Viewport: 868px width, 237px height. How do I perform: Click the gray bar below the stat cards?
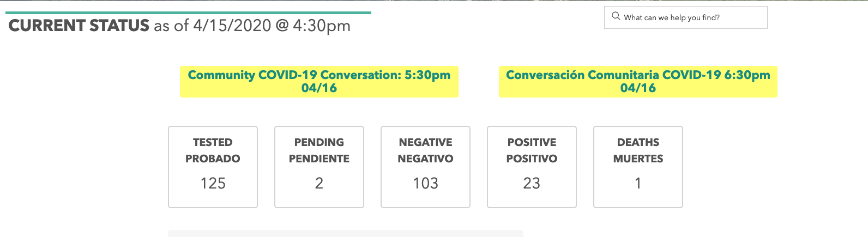tap(345, 234)
